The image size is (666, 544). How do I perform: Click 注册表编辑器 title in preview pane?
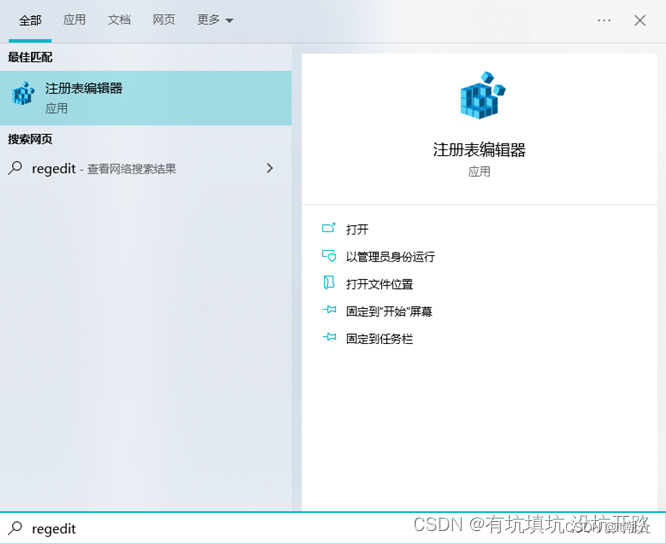point(479,150)
